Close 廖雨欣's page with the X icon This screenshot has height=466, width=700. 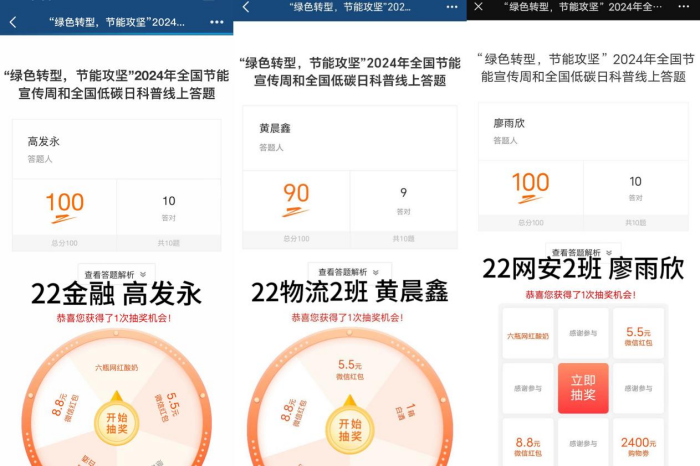click(x=479, y=7)
